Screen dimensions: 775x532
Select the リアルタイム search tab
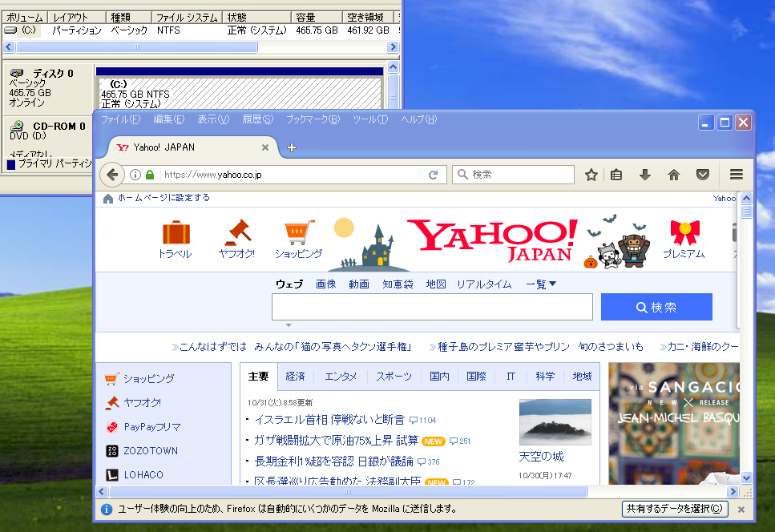tap(484, 284)
